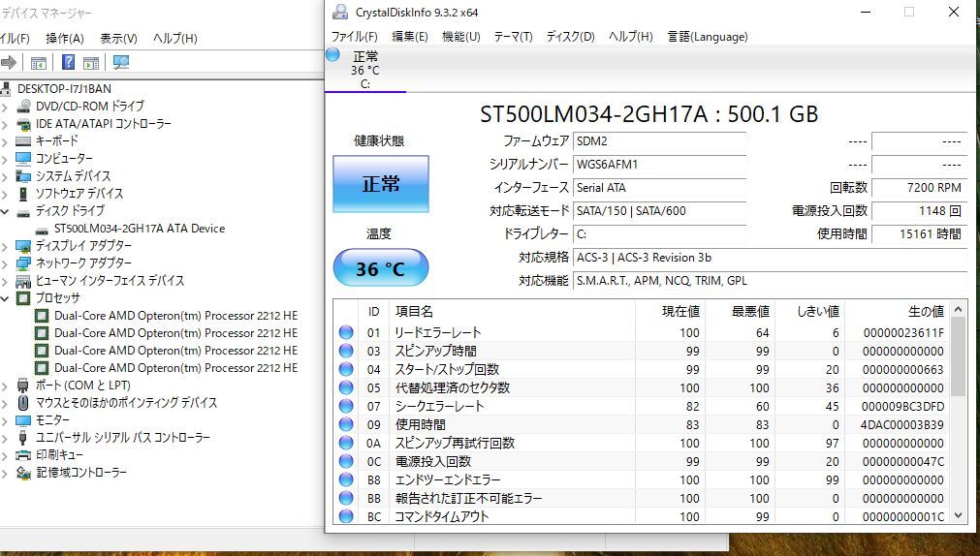Click the blue 正常 health status button
Screen dimensions: 980x556
pos(381,184)
